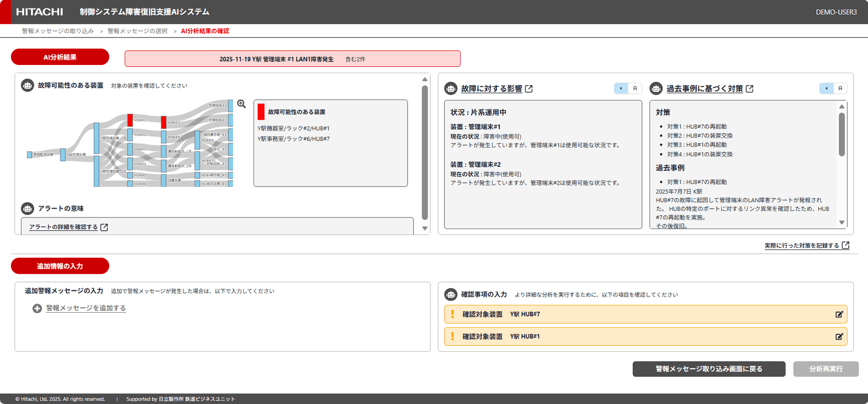Image resolution: width=868 pixels, height=404 pixels.
Task: Click the popup icon next to アラートの詳細を確認する
Action: coord(104,227)
